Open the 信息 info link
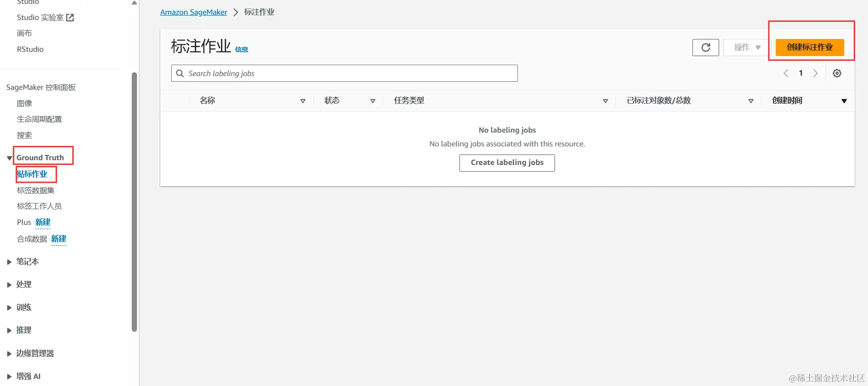This screenshot has height=386, width=868. pyautogui.click(x=242, y=49)
